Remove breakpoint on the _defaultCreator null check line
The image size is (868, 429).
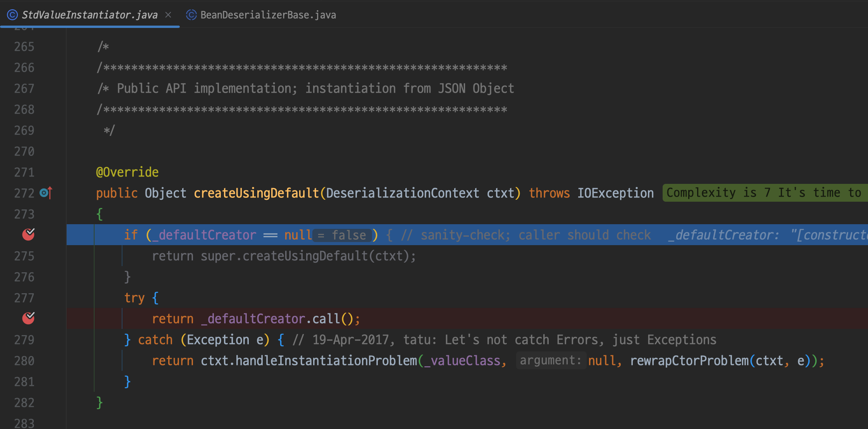tap(28, 234)
